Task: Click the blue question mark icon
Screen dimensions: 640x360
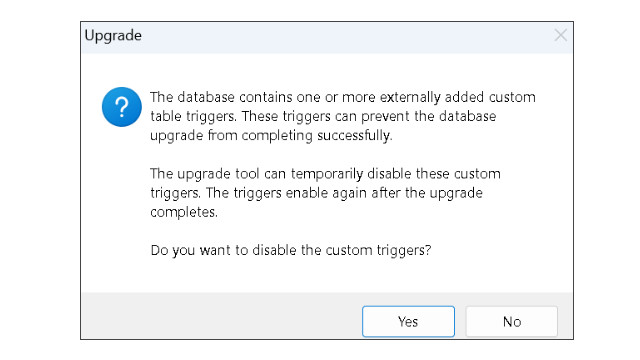Action: tap(122, 107)
